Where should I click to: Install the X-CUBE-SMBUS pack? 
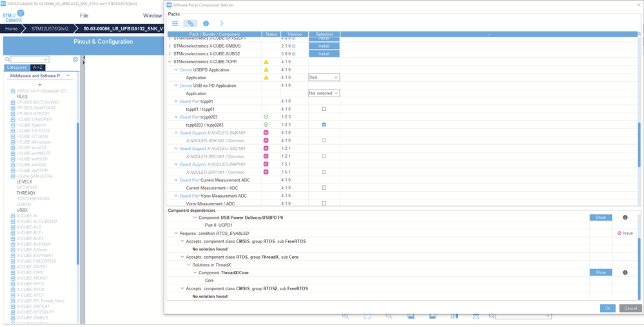click(x=324, y=46)
